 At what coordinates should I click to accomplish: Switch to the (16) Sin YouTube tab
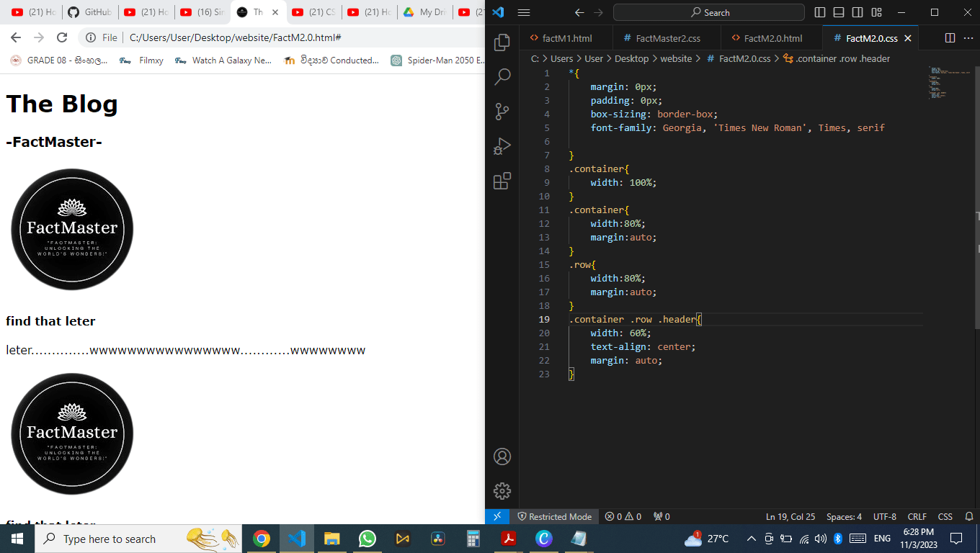point(202,12)
